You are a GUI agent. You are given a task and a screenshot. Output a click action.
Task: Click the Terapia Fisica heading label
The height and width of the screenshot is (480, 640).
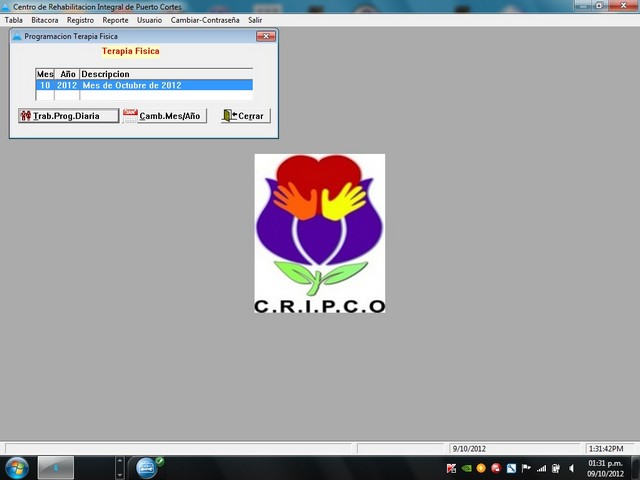(x=131, y=51)
